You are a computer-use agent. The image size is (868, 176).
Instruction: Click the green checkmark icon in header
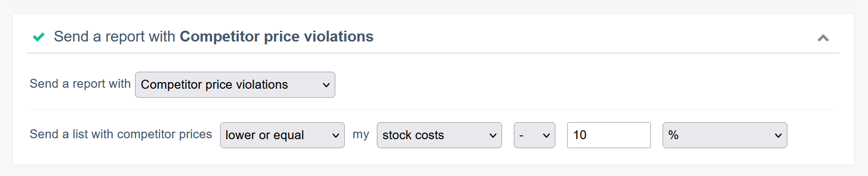click(x=39, y=37)
